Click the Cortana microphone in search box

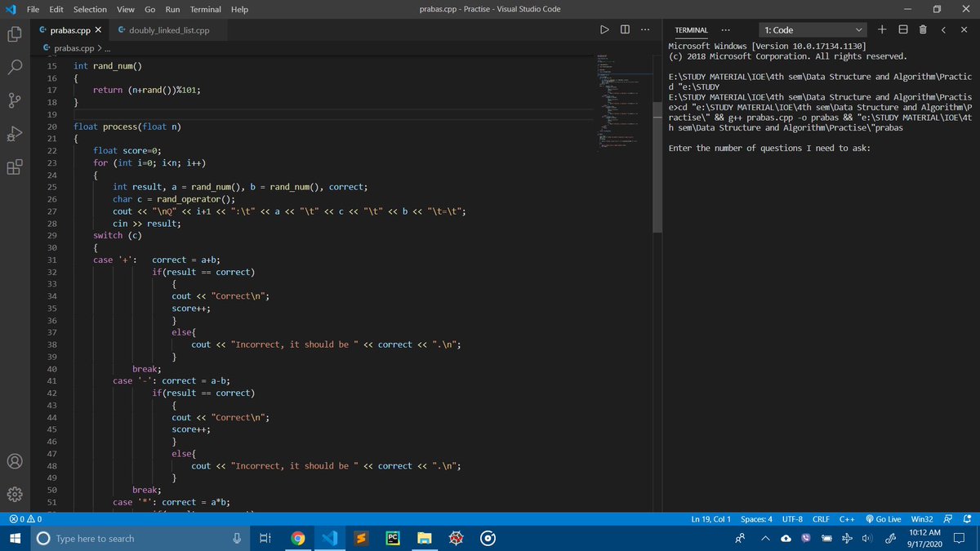point(236,539)
